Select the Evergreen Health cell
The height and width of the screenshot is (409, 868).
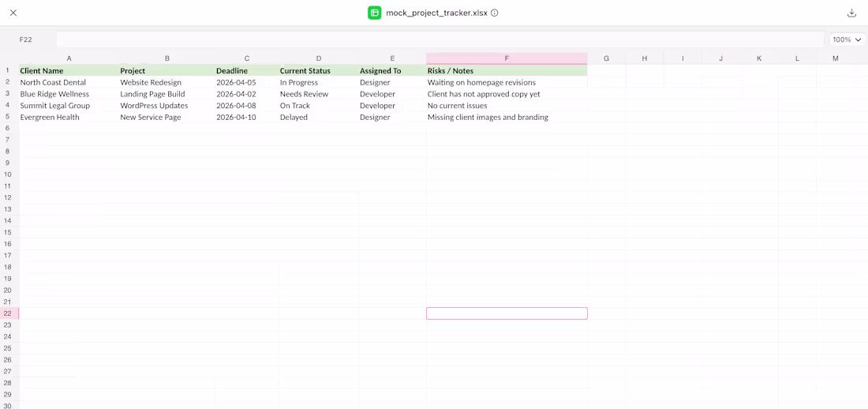point(69,117)
